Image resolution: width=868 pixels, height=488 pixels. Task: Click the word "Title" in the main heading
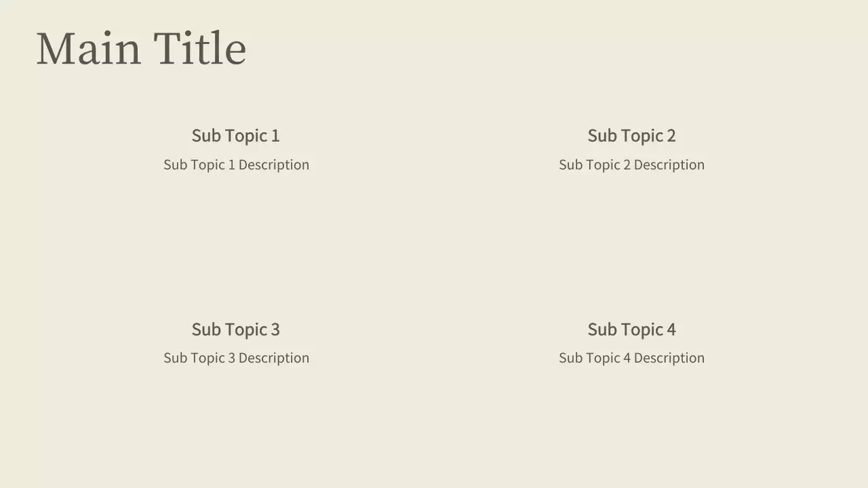[x=199, y=49]
